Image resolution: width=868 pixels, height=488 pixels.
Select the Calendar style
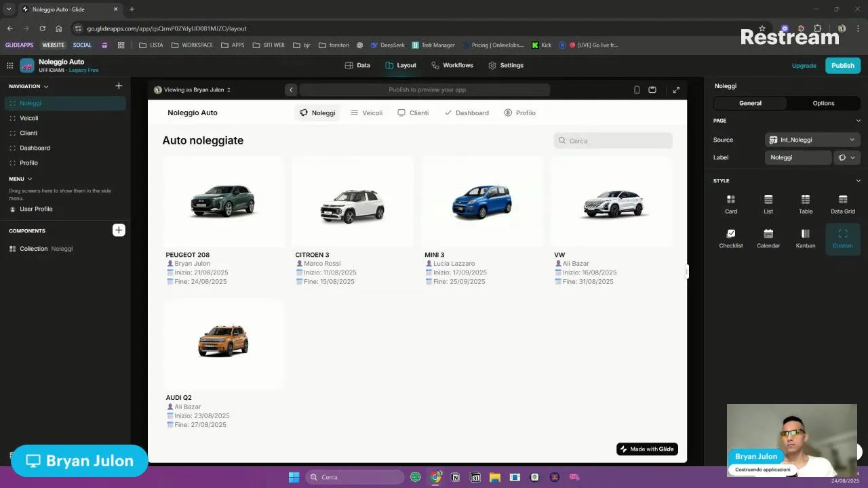(768, 239)
